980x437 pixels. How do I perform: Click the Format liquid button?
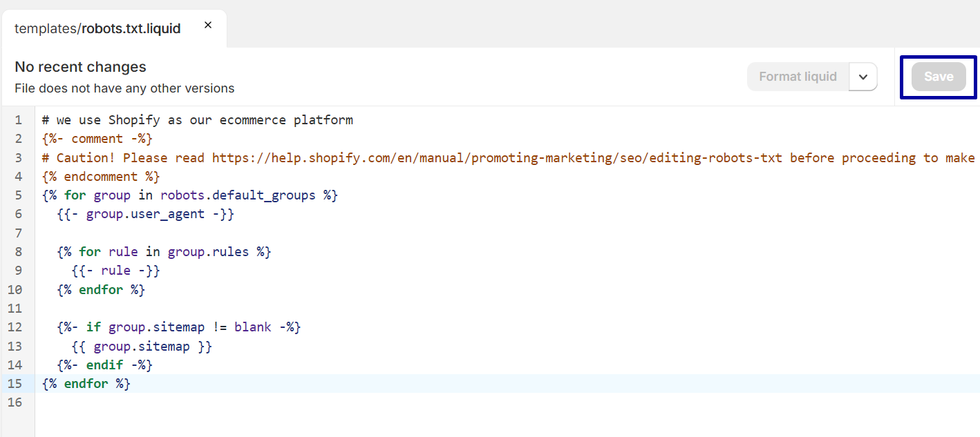[x=798, y=77]
